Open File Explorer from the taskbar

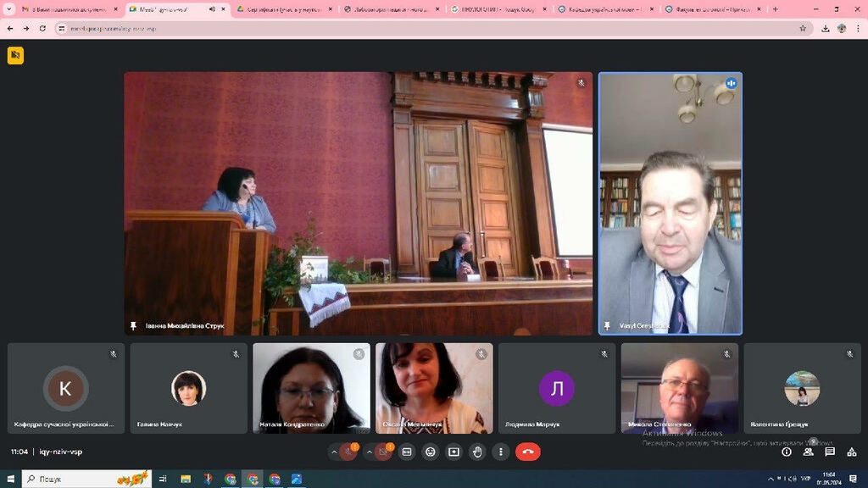pyautogui.click(x=186, y=479)
